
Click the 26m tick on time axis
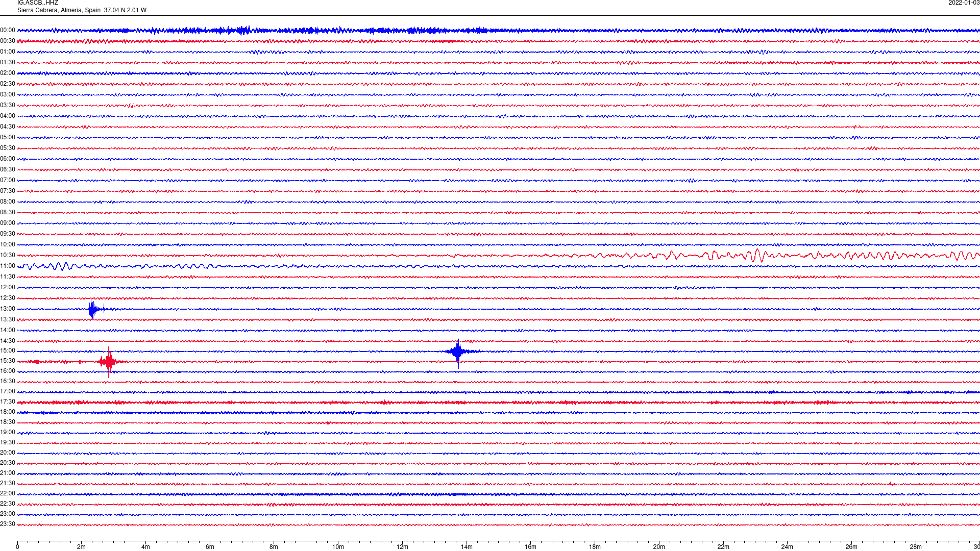(x=851, y=547)
